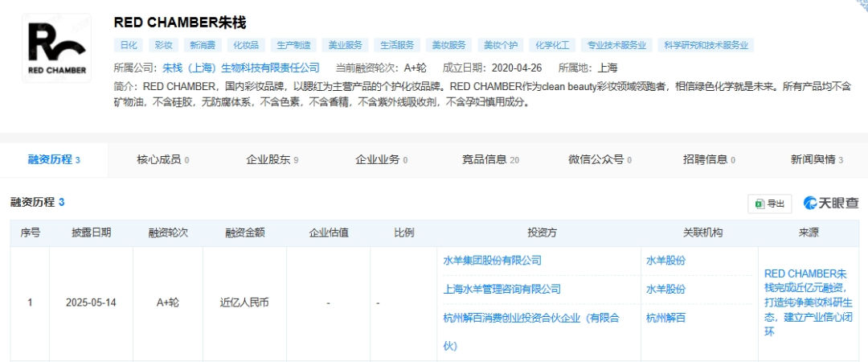Screen dimensions: 868x362
Task: Select the 美业服务 tag
Action: click(x=346, y=46)
